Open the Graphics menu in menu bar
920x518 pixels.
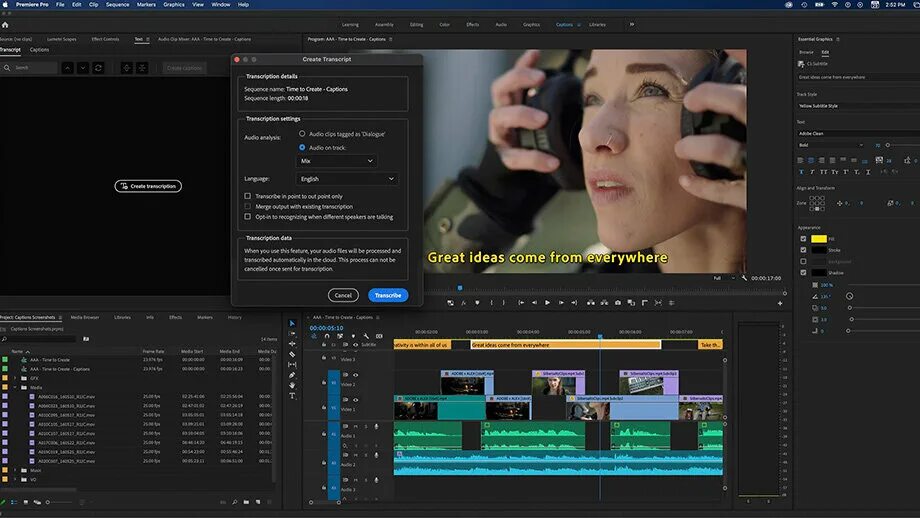tap(174, 4)
